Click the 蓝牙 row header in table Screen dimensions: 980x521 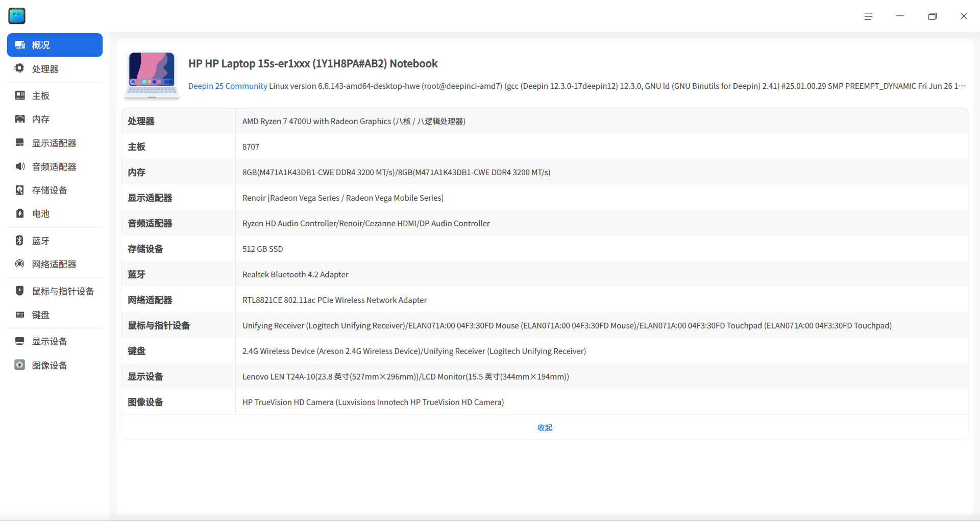(136, 274)
